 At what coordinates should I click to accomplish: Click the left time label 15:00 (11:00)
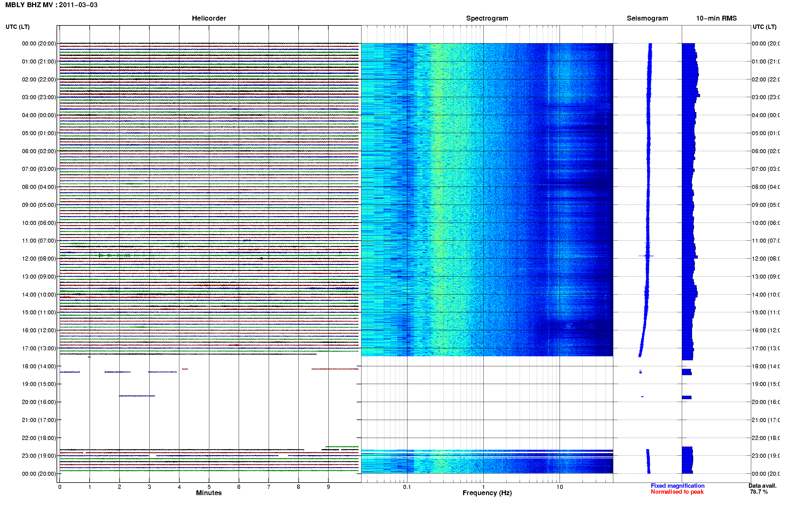click(39, 313)
